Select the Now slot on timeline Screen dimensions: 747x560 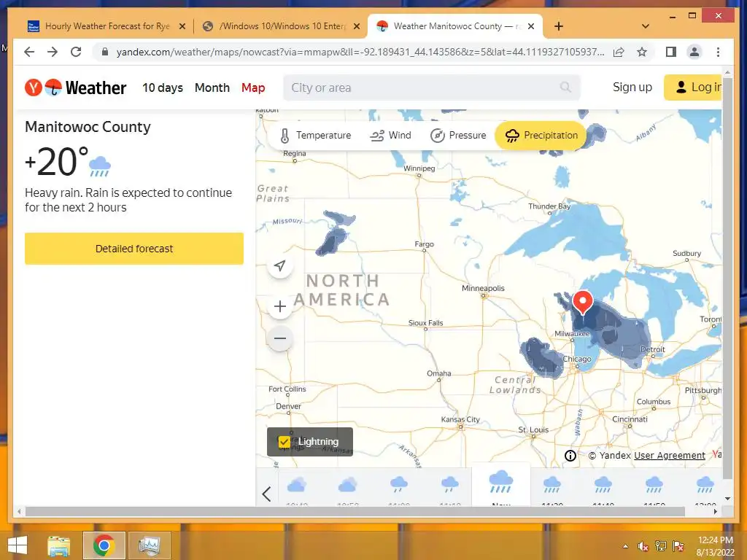(500, 485)
